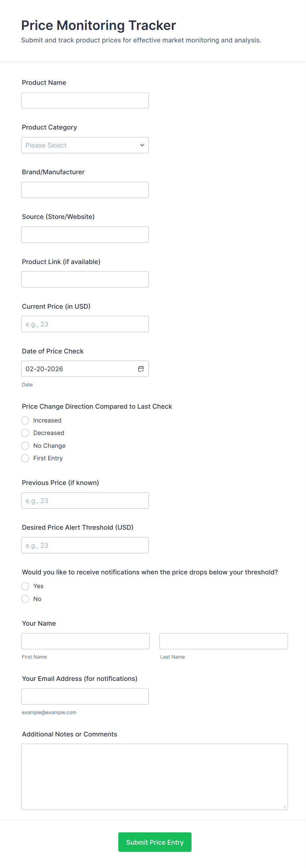Choose Yes for price drop notifications
Image resolution: width=306 pixels, height=868 pixels.
point(25,586)
